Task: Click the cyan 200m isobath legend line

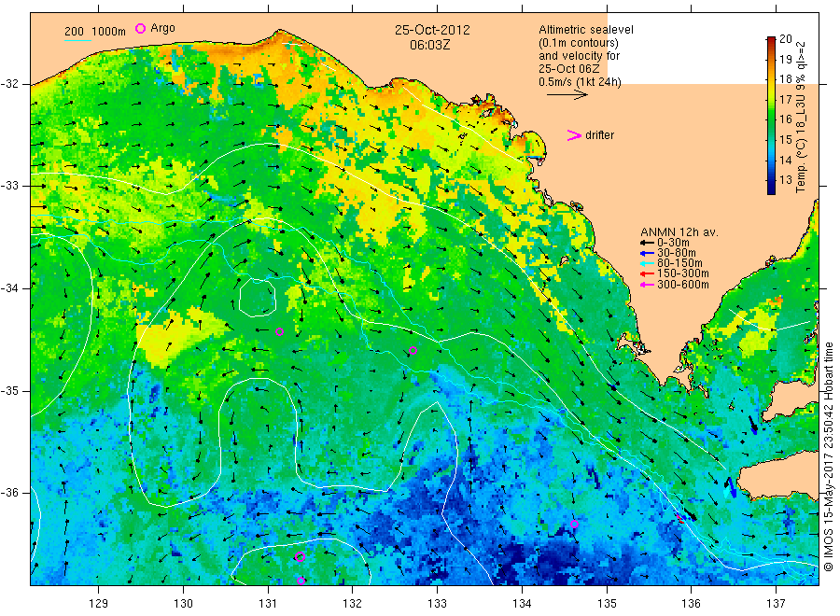Action: point(77,40)
